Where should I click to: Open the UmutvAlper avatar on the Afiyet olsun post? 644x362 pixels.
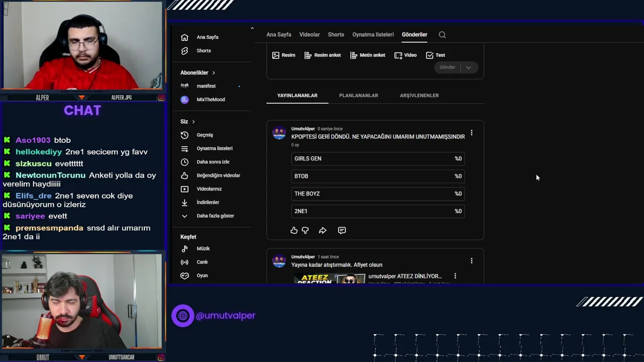tap(279, 261)
